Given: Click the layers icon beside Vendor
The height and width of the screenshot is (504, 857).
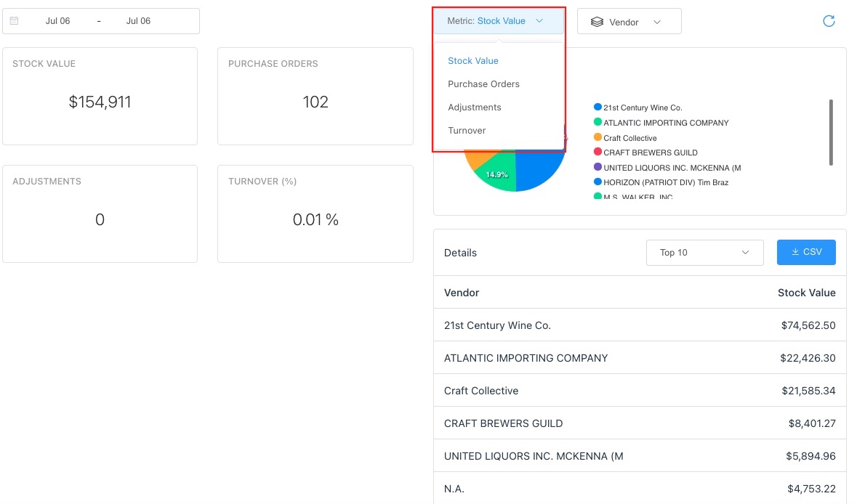Looking at the screenshot, I should coord(597,22).
